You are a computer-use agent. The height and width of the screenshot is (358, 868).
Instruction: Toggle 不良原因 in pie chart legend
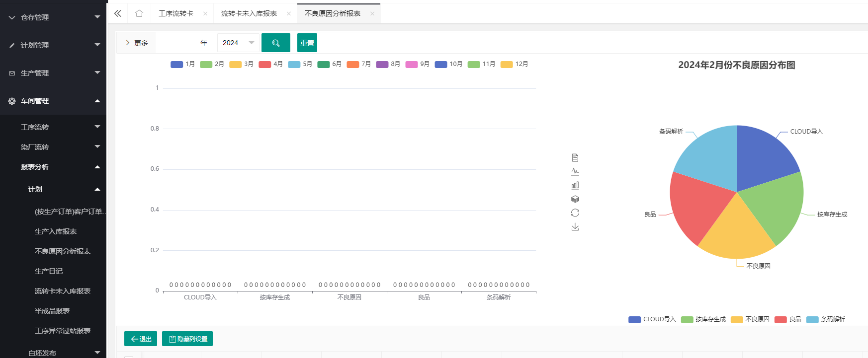pyautogui.click(x=750, y=319)
